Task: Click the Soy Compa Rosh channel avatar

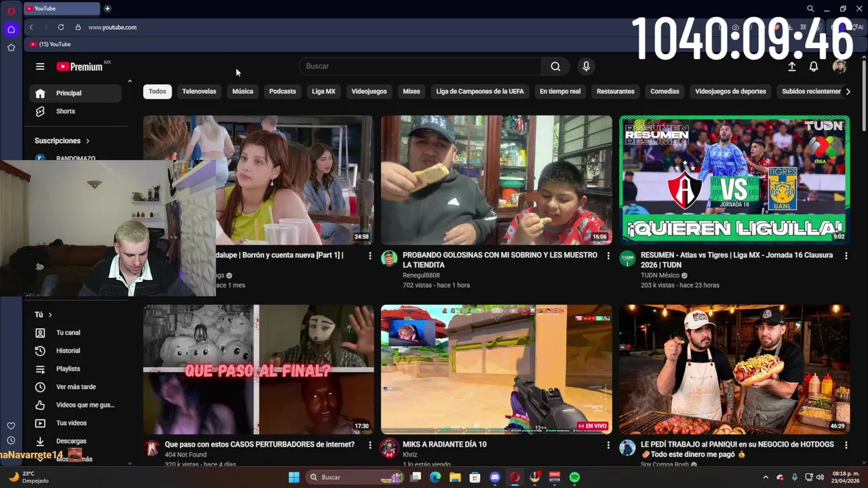Action: 627,447
